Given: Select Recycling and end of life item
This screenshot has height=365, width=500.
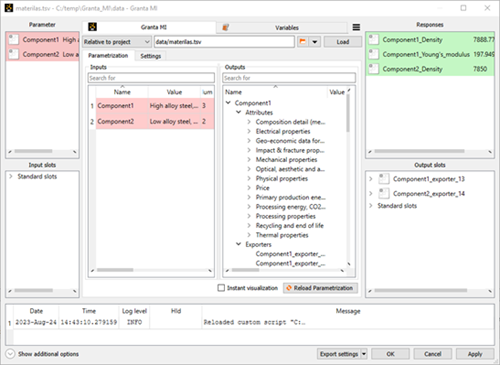Looking at the screenshot, I should pyautogui.click(x=289, y=226).
